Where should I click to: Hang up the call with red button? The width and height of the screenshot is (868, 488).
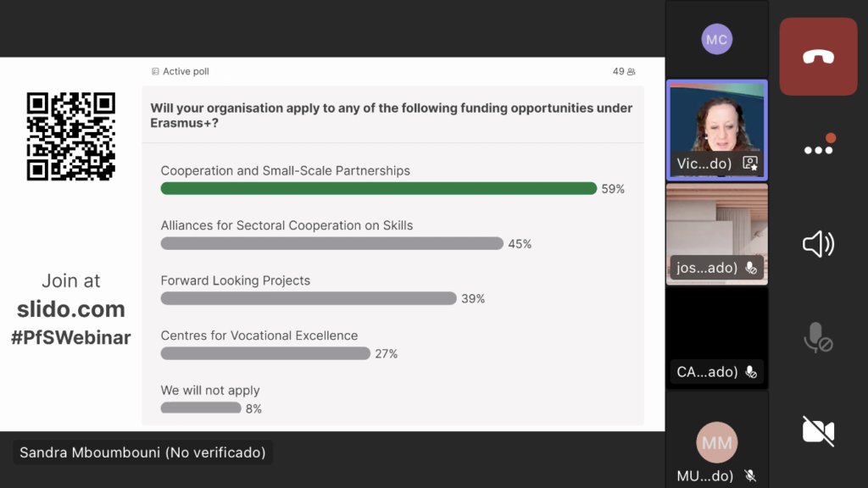[x=818, y=57]
